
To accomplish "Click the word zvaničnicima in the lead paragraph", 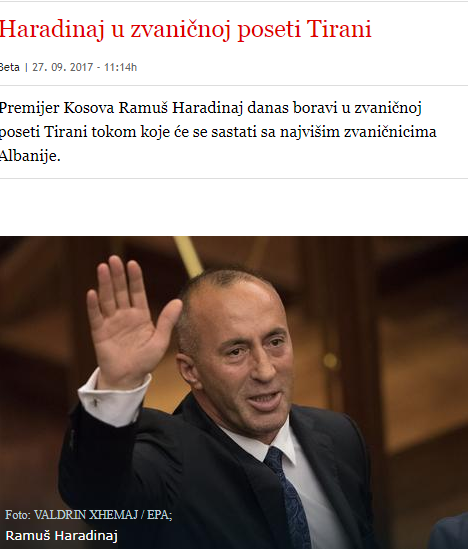I will [x=390, y=132].
